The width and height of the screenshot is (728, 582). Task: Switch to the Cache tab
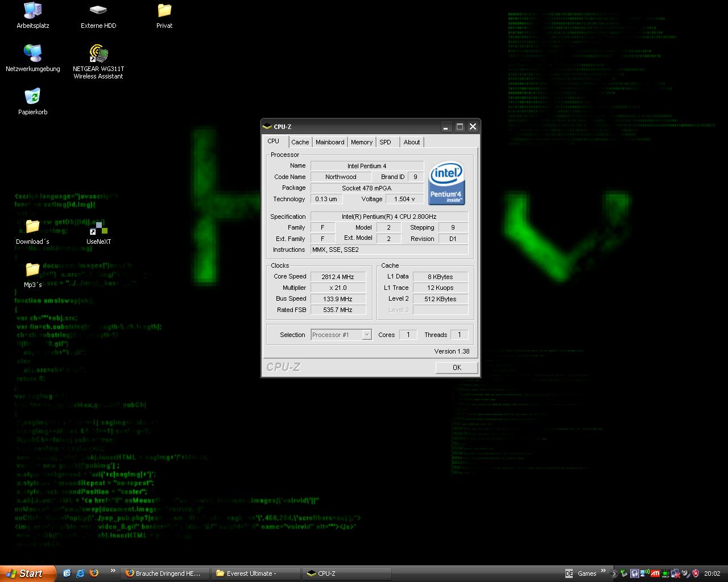coord(300,142)
